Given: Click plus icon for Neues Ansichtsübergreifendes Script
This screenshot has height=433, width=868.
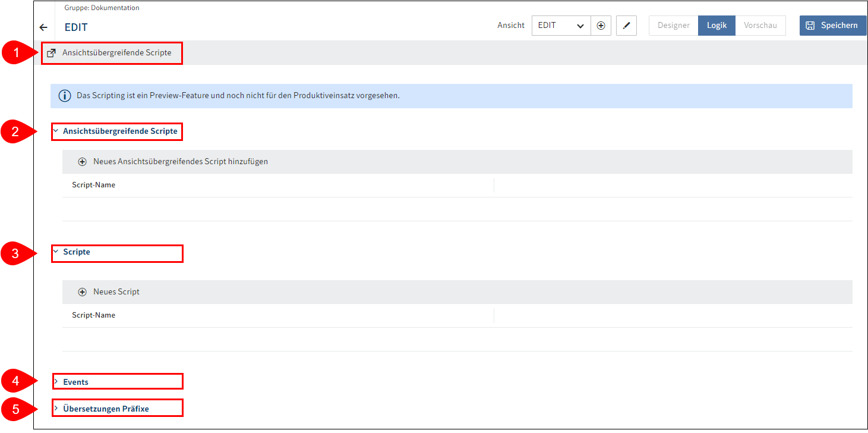Looking at the screenshot, I should 83,162.
